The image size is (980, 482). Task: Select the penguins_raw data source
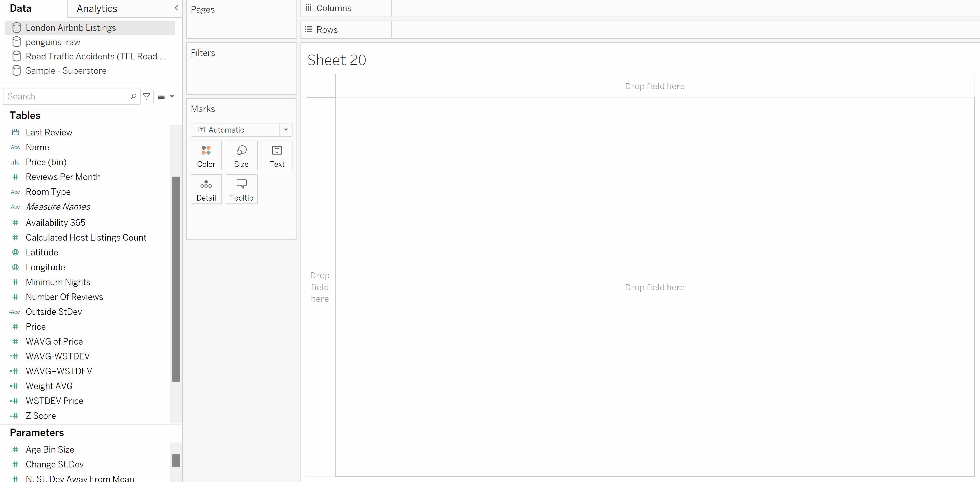click(53, 42)
